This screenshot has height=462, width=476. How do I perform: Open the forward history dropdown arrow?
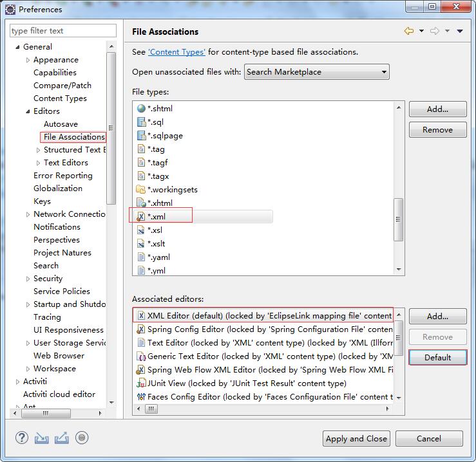click(447, 31)
